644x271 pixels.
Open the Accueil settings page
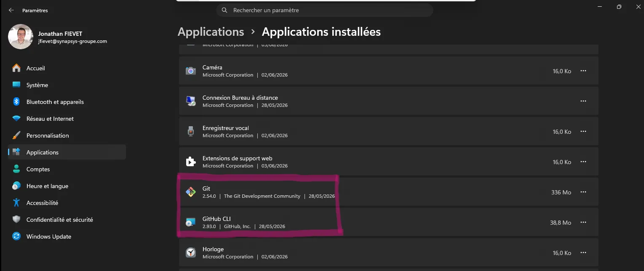pos(67,68)
